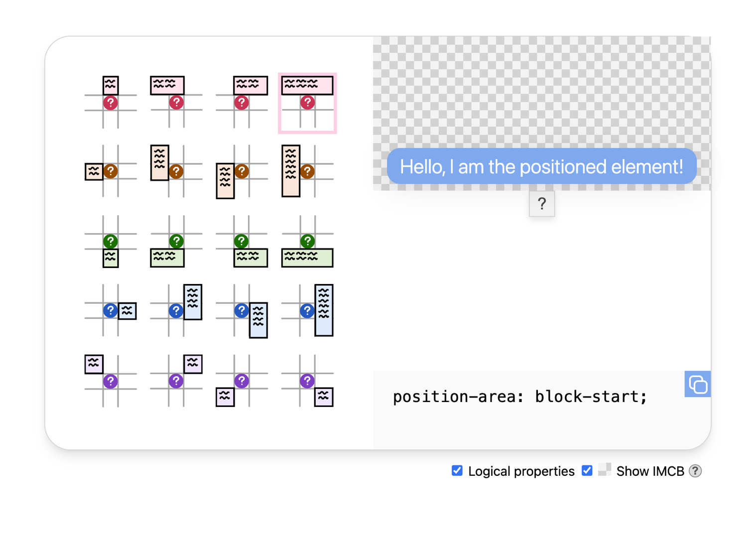Screen dimensions: 756x543
Task: Toggle the Show IMCB checkbox
Action: [587, 471]
